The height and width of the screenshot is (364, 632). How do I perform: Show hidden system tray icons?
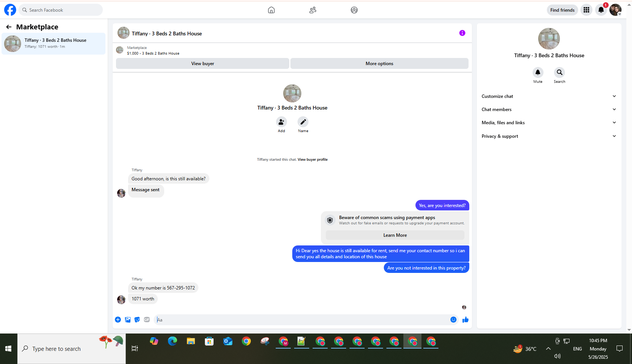548,349
